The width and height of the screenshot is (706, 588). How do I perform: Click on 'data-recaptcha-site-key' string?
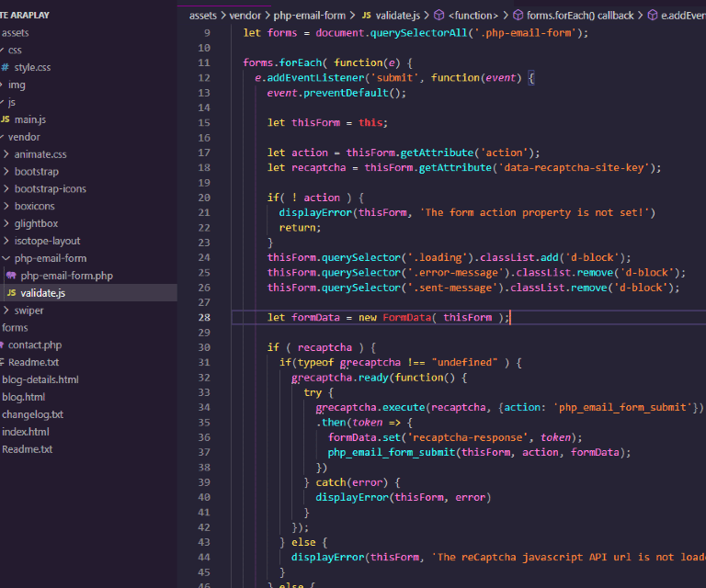pyautogui.click(x=574, y=168)
